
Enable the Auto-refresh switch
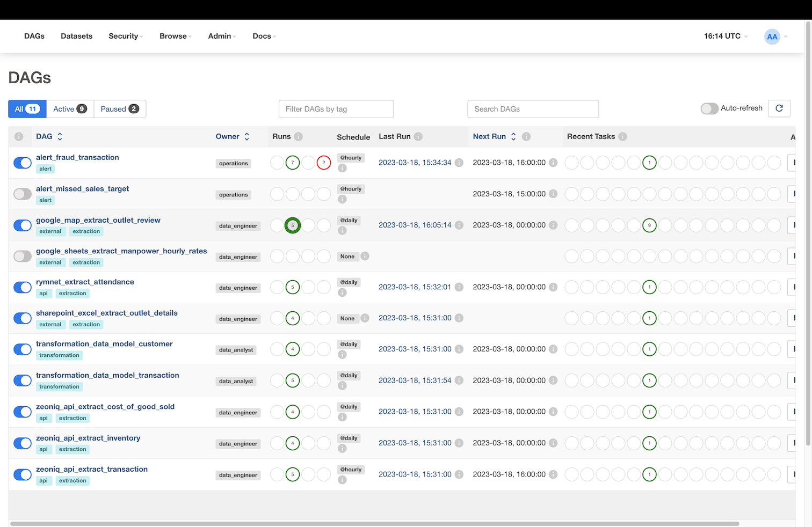[x=709, y=108]
